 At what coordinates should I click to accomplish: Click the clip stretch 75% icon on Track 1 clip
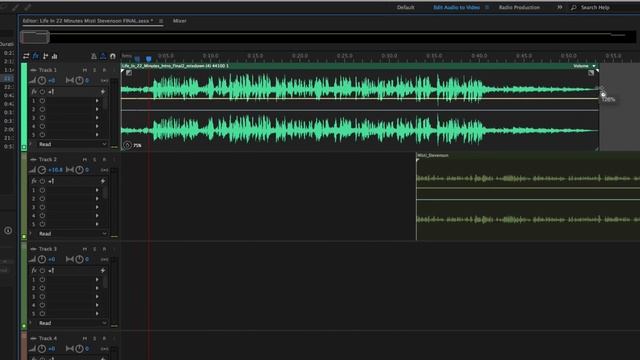click(x=127, y=145)
